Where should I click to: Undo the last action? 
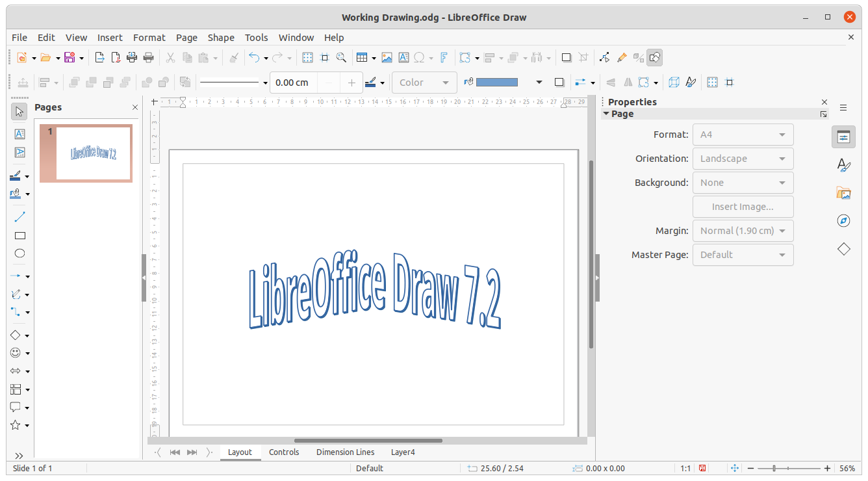pyautogui.click(x=254, y=58)
